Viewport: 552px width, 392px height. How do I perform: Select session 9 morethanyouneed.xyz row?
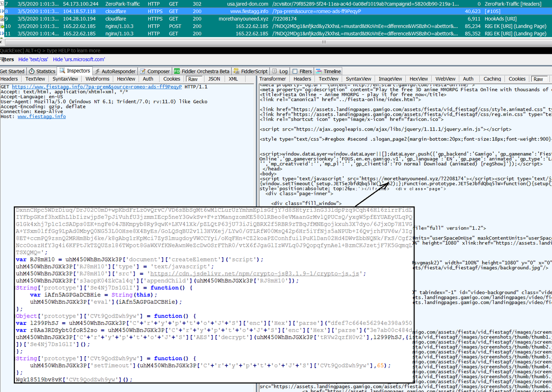[276, 18]
